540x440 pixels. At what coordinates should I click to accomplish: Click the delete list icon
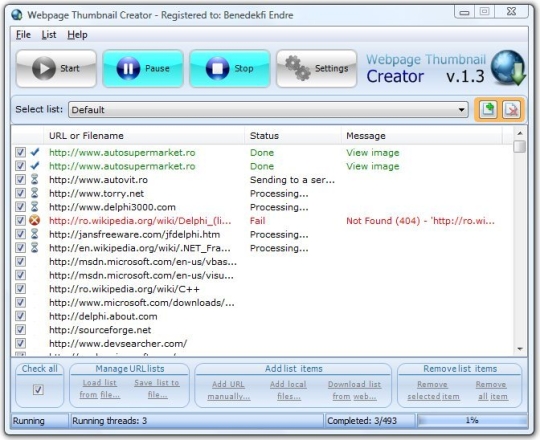click(511, 110)
